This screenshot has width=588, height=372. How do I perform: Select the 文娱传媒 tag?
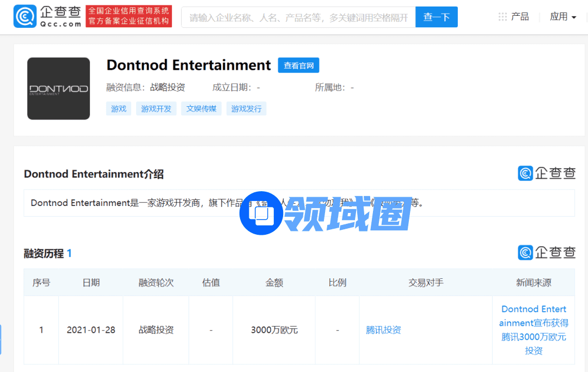click(x=201, y=109)
